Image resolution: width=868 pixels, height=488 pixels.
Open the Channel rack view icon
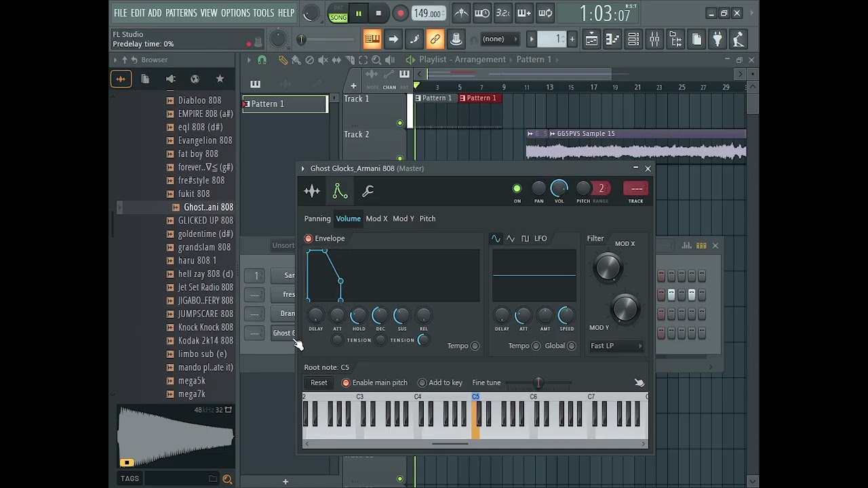pyautogui.click(x=633, y=39)
